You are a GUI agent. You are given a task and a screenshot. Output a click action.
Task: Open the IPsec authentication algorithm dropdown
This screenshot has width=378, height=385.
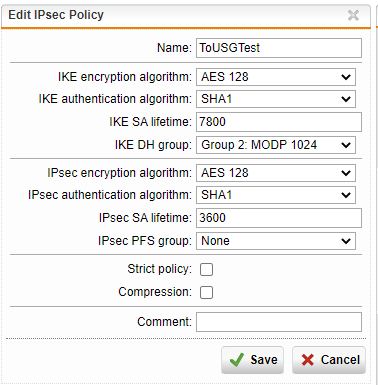pos(276,195)
